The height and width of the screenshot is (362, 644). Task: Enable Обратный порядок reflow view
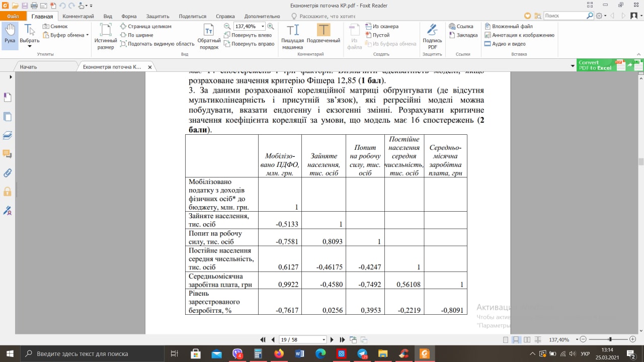pyautogui.click(x=209, y=36)
